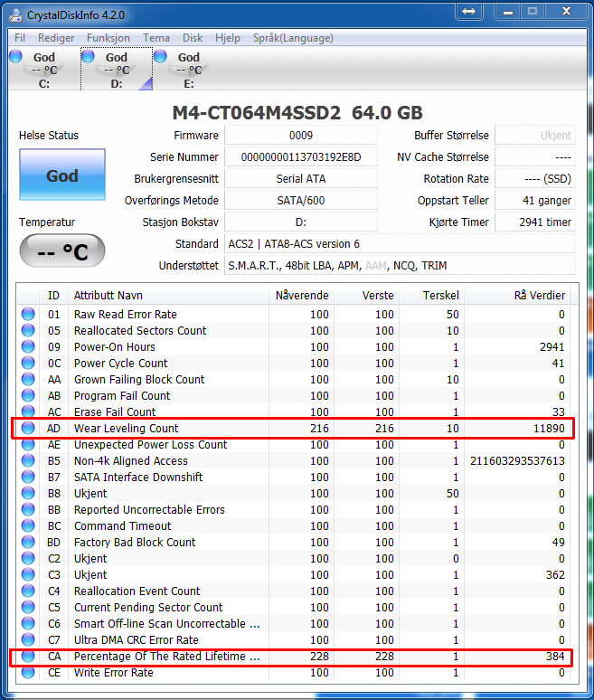594x700 pixels.
Task: Click the drive letter D: field
Action: [x=301, y=222]
